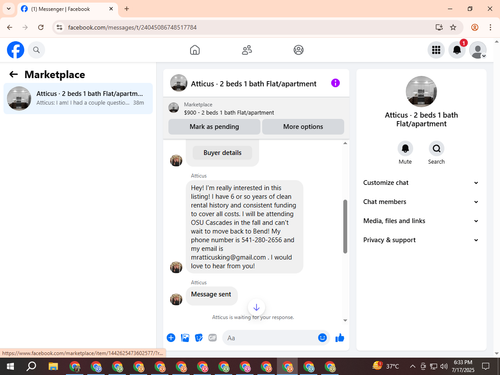Search in conversation using Search icon
The image size is (500, 375).
[x=436, y=148]
